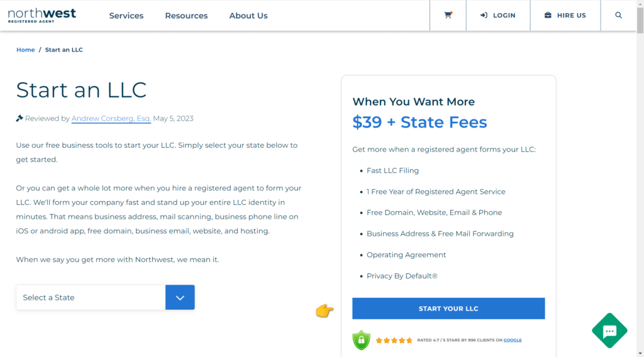The width and height of the screenshot is (644, 357).
Task: Click the Northwest Registered Agent logo
Action: point(42,15)
